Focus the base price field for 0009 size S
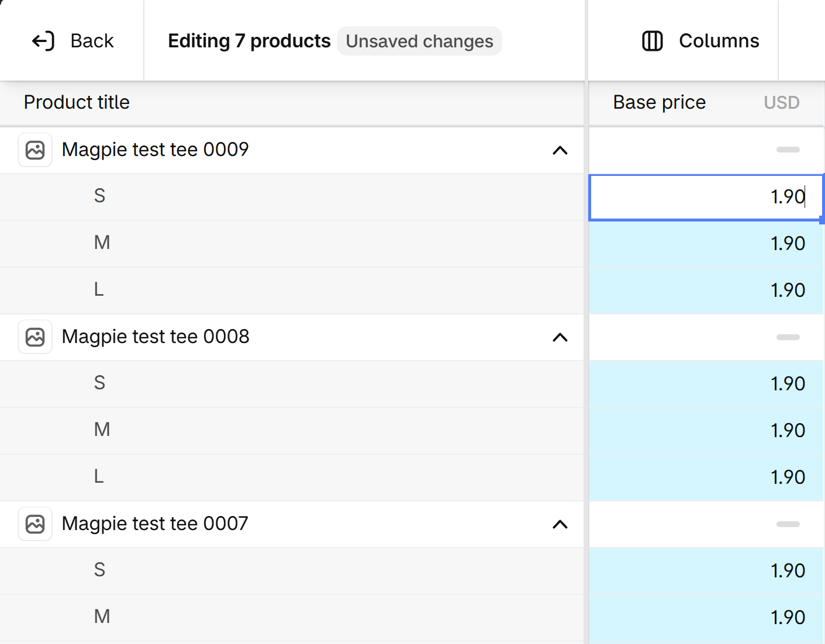This screenshot has height=644, width=825. point(706,197)
